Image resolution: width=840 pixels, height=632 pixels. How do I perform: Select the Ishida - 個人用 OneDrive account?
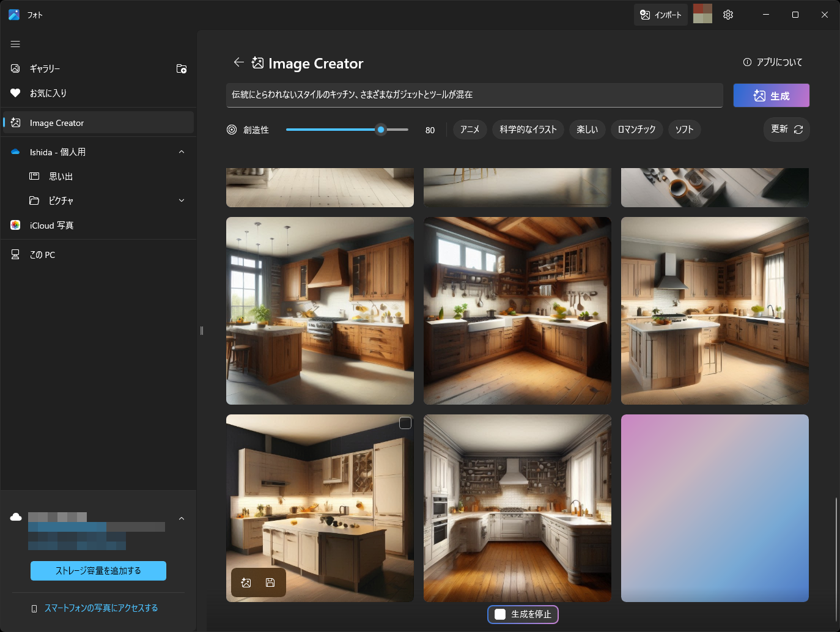(89, 152)
